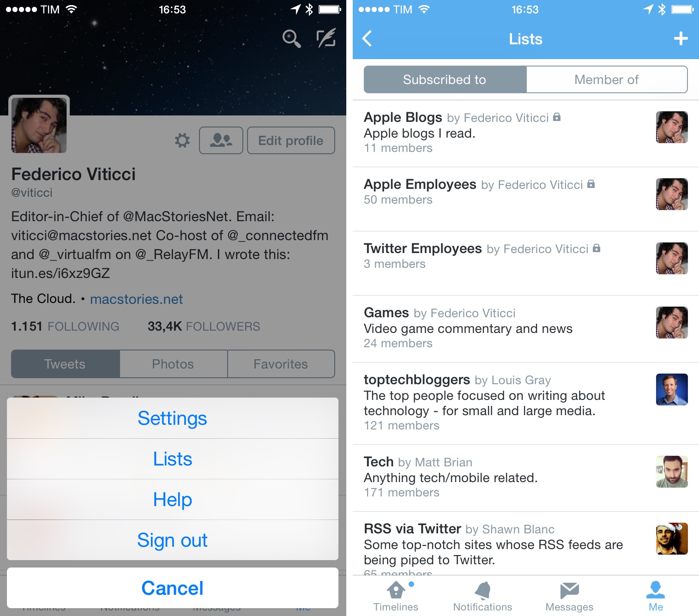699x616 pixels.
Task: Tap the search magnifier icon
Action: pos(291,39)
